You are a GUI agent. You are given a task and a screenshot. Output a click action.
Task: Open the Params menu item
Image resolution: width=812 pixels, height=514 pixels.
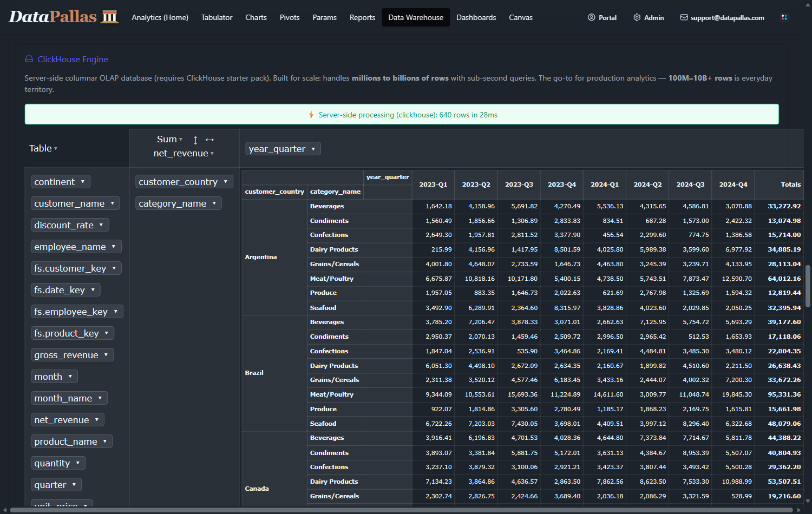(x=325, y=17)
